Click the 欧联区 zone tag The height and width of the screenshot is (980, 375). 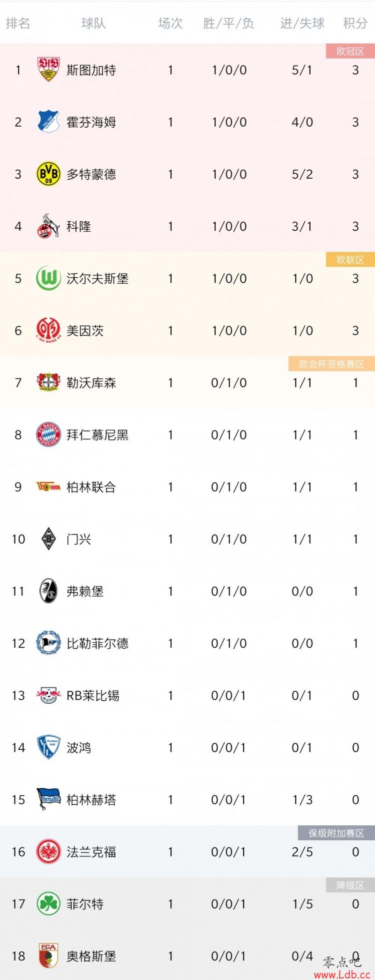click(x=350, y=260)
